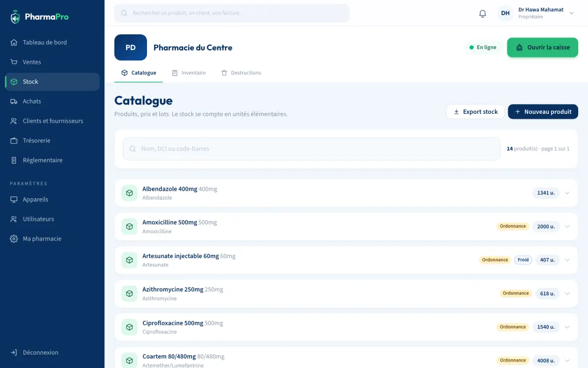Click the Ma pharmacie gear icon
Screen dimensions: 588x368
(14, 238)
